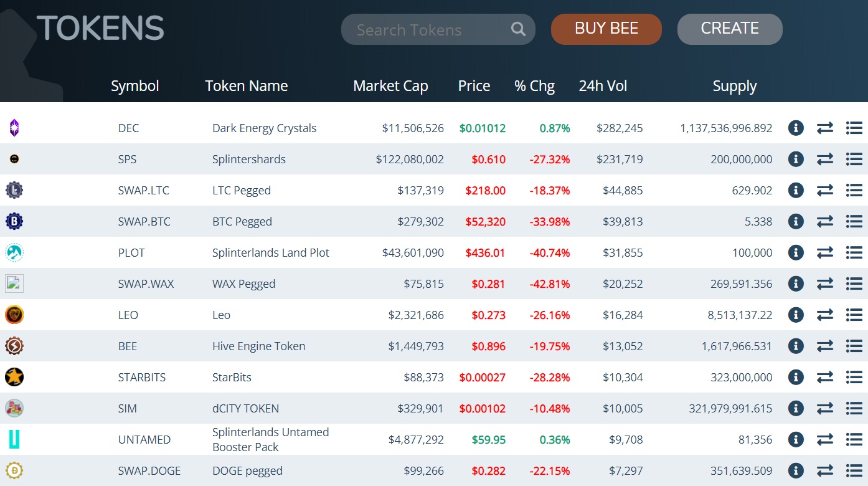The image size is (868, 486).
Task: Open the PLOT info icon
Action: (x=796, y=252)
